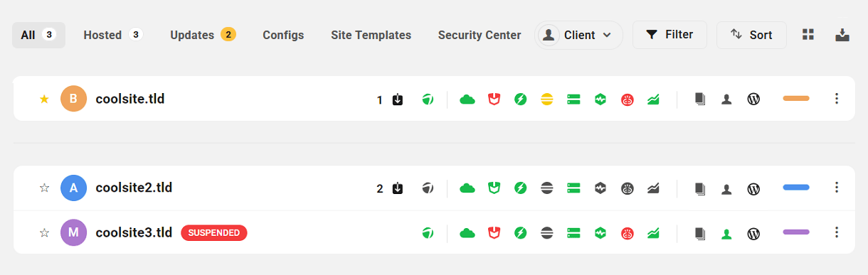
Task: Open WordPress admin for coolsite.tld
Action: click(x=753, y=99)
